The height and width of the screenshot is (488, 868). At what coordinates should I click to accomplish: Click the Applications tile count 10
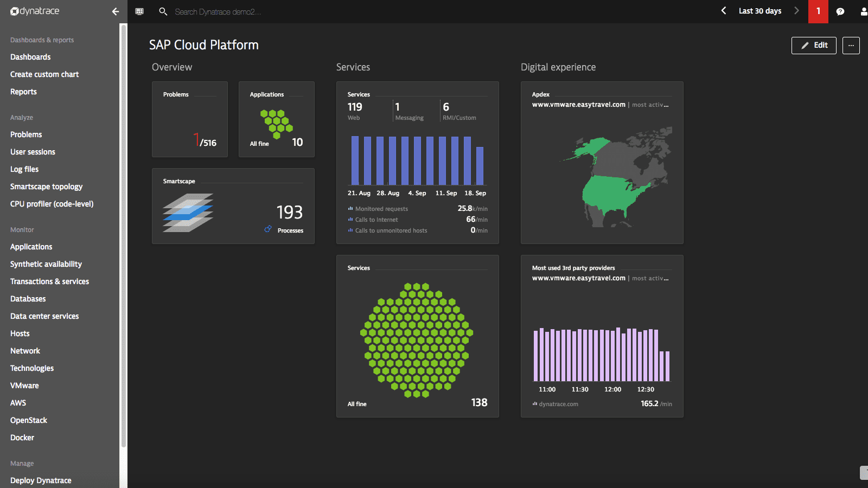tap(297, 142)
